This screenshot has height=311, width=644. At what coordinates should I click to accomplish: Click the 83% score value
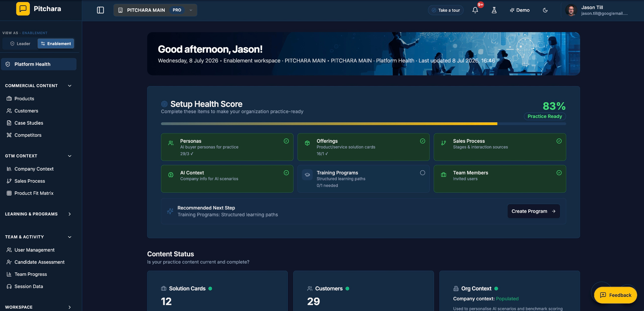click(x=554, y=106)
